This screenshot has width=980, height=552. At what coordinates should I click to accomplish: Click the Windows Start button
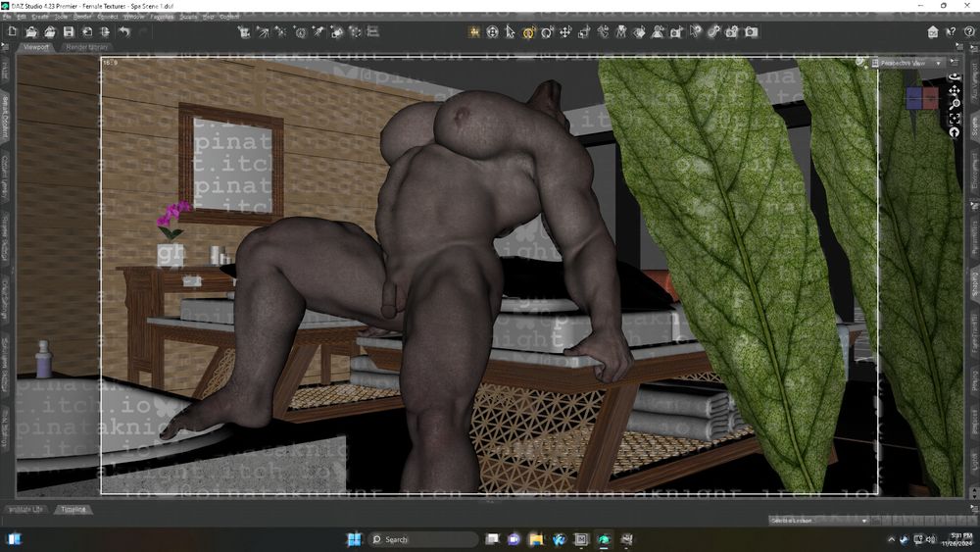tap(354, 539)
